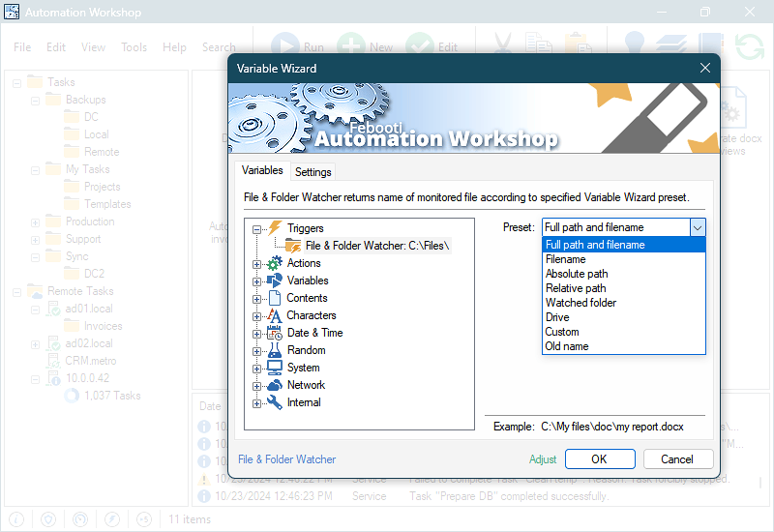
Task: Click the Internal wrench icon
Action: tap(275, 402)
